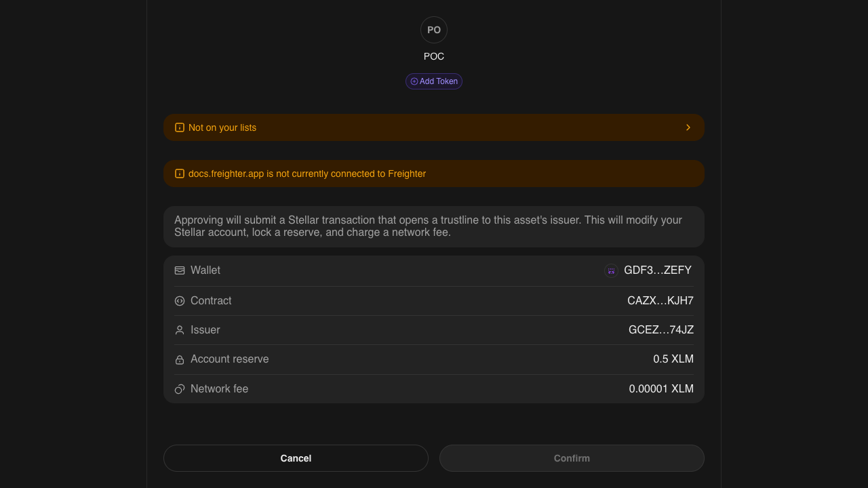Expand the Not on your lists warning chevron
Viewport: 868px width, 488px height.
[688, 127]
